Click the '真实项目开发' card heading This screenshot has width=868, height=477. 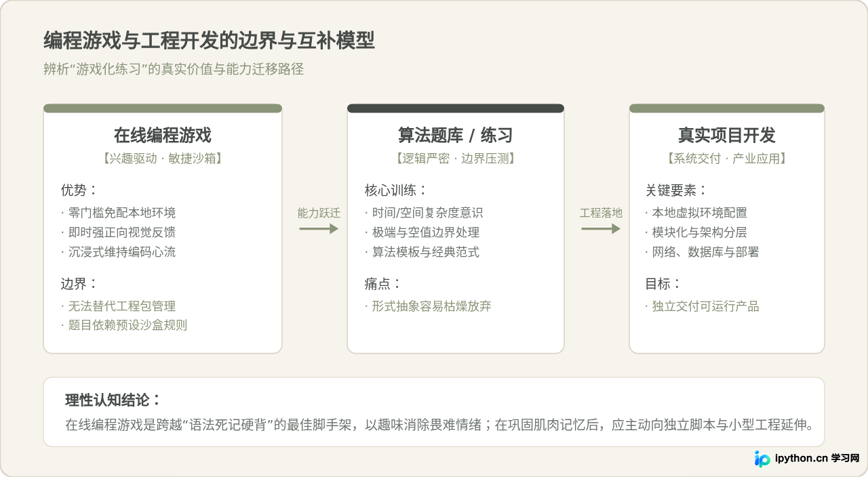727,136
